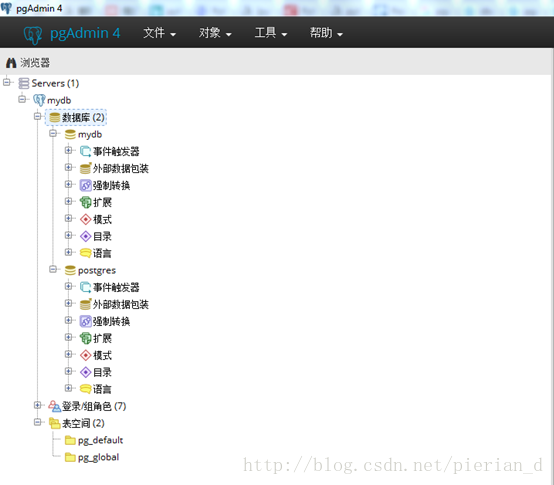Select the Servers (1) label
Viewport: 554px width, 485px height.
55,83
